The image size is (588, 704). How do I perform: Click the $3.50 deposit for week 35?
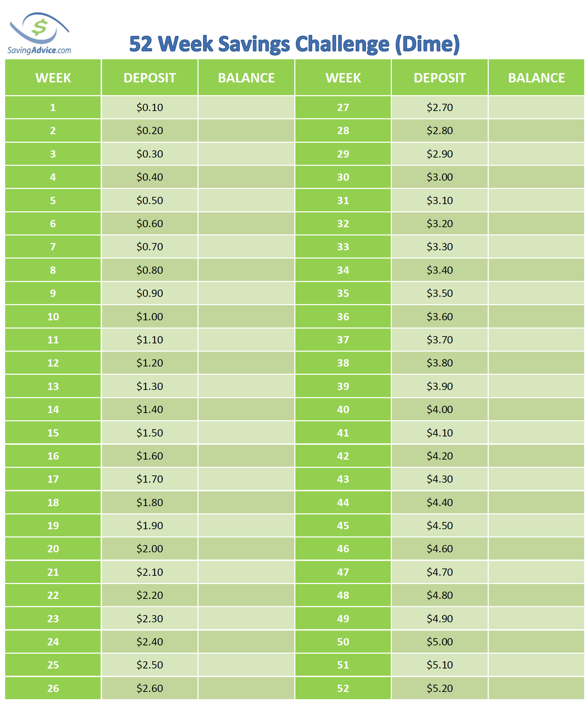pyautogui.click(x=440, y=293)
